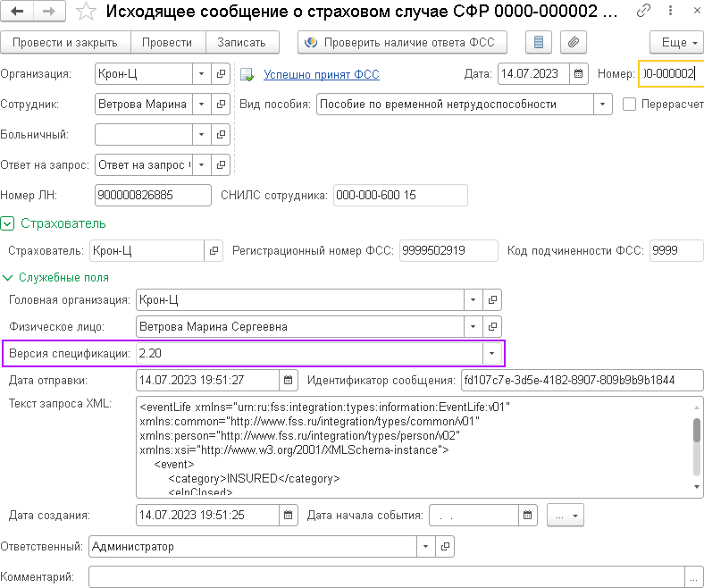Collapse the Служебные поля section
This screenshot has width=704, height=588.
tap(8, 278)
